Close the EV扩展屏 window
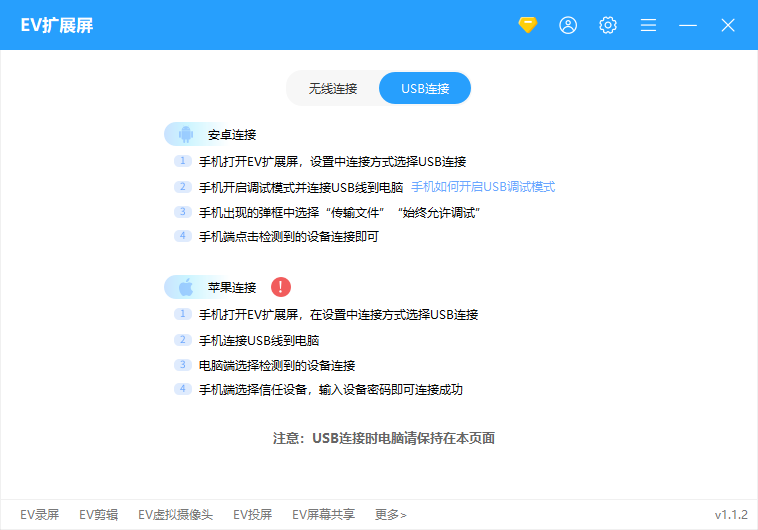This screenshot has height=530, width=758. pyautogui.click(x=728, y=25)
